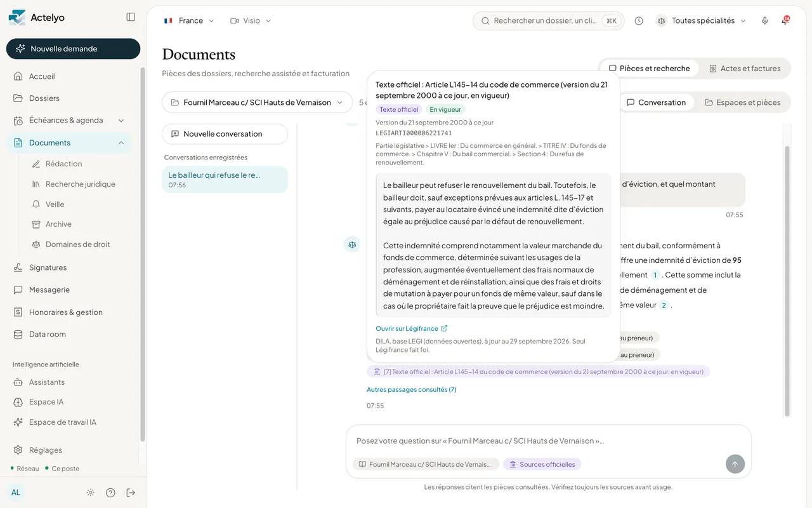Open Ouvrir sur Légifrance link
Image resolution: width=812 pixels, height=508 pixels.
[x=412, y=328]
